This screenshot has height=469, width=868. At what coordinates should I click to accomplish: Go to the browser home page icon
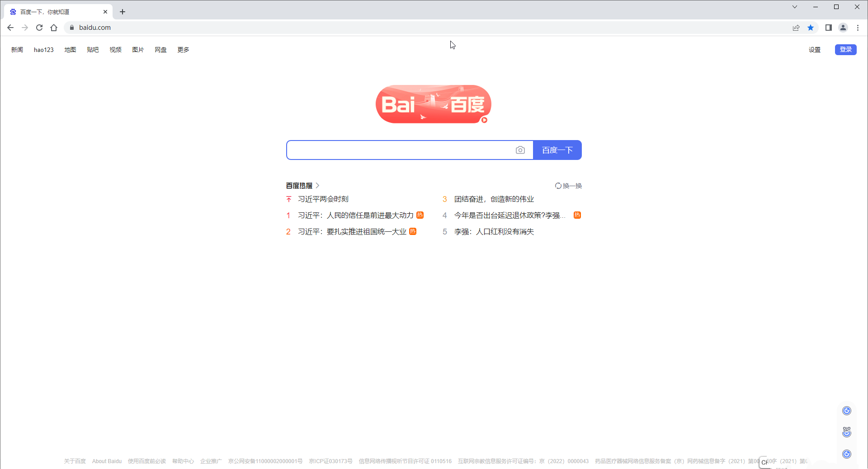point(54,28)
